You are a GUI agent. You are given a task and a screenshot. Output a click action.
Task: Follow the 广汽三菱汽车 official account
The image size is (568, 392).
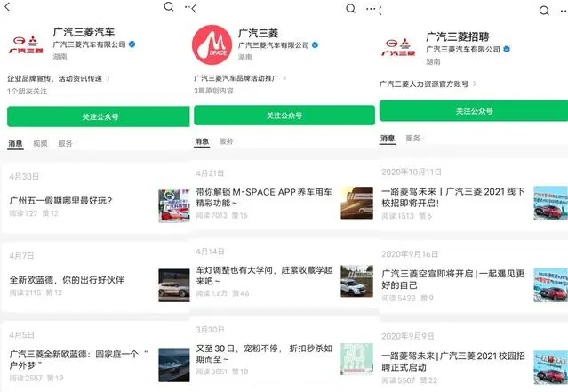[x=98, y=116]
